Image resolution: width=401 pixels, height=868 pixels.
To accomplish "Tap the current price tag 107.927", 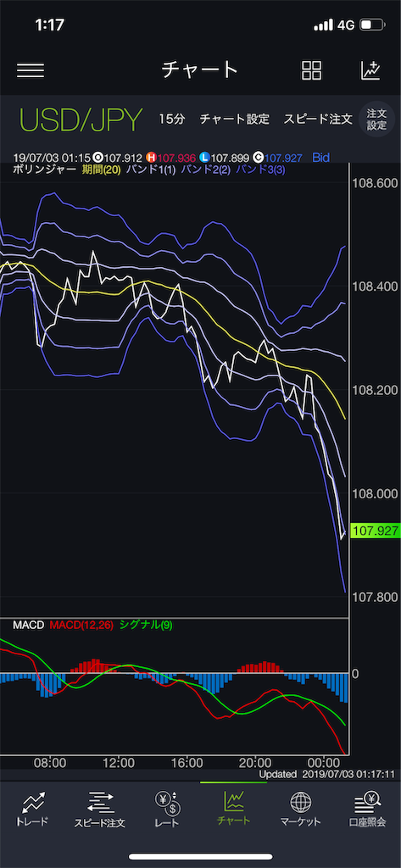I will pyautogui.click(x=376, y=531).
